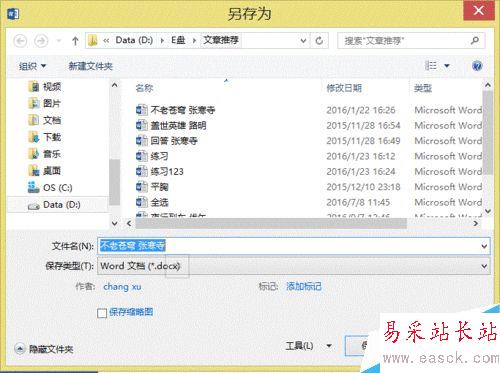The width and height of the screenshot is (500, 373).
Task: Click Word icon of 练习123 file
Action: coord(142,171)
